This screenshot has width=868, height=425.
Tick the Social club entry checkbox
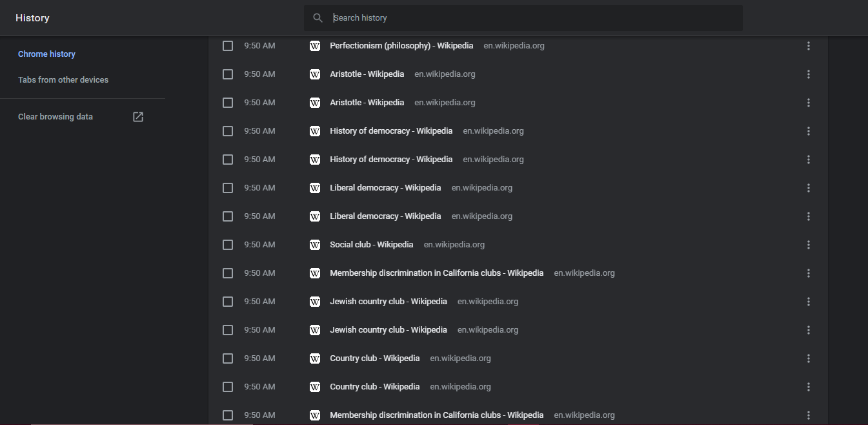(x=228, y=245)
